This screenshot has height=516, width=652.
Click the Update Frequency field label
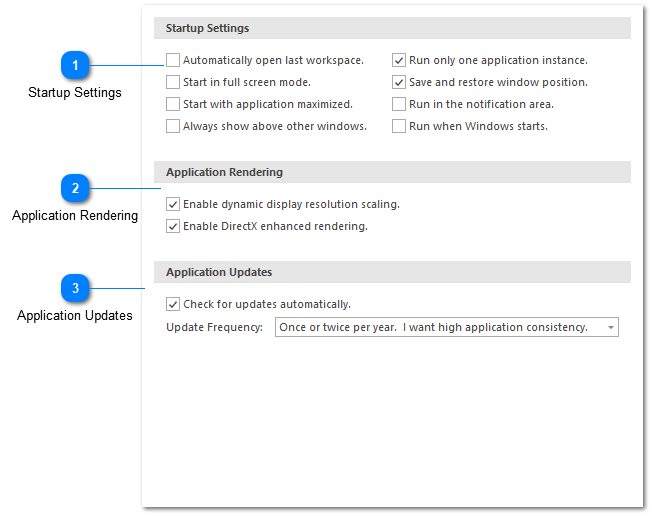(x=214, y=327)
